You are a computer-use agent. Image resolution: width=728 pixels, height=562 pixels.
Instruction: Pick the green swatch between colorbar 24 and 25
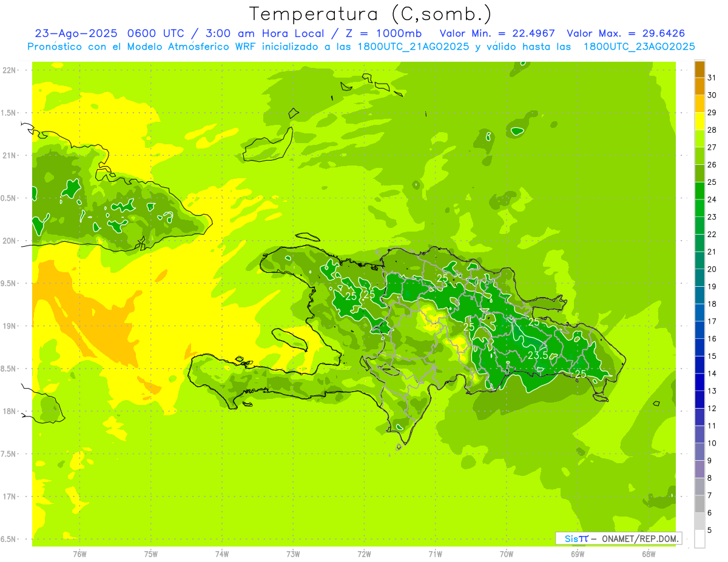click(x=699, y=191)
